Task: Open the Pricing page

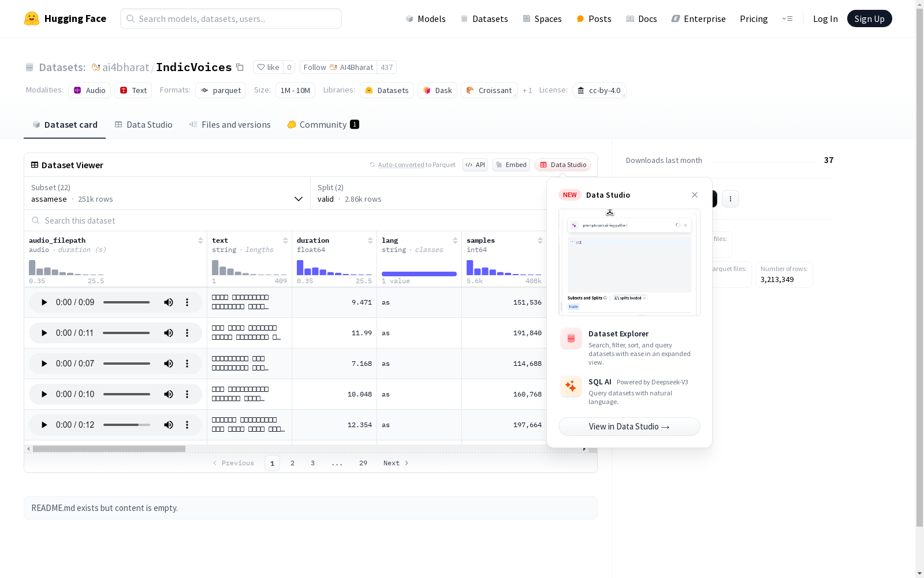Action: pyautogui.click(x=754, y=18)
